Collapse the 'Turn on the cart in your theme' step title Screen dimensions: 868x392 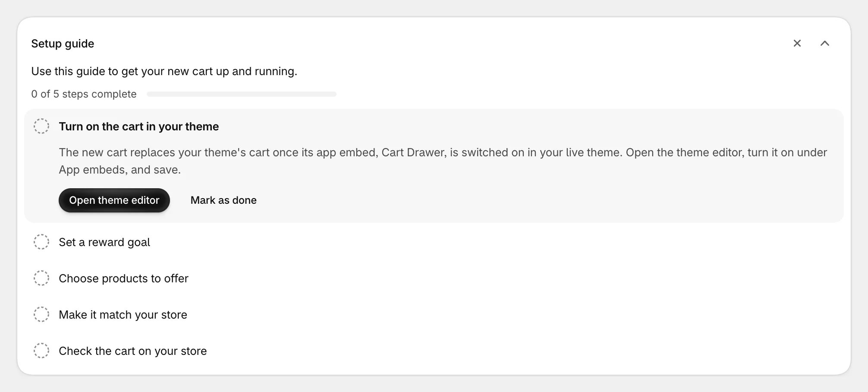pos(139,126)
